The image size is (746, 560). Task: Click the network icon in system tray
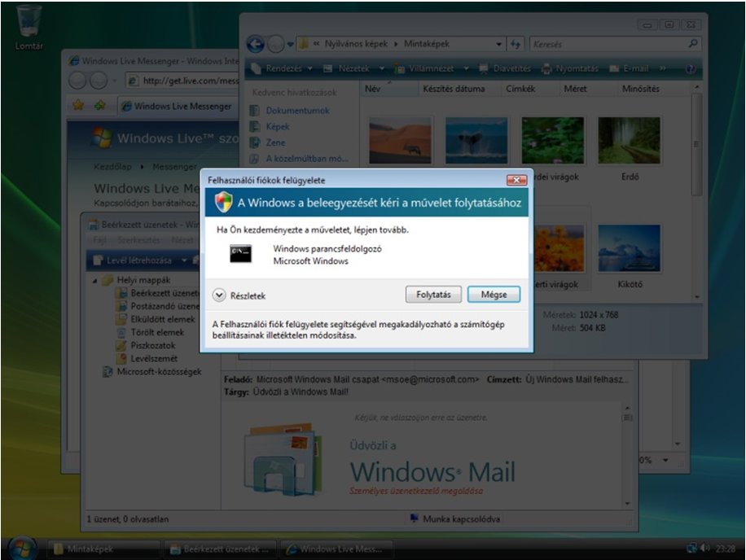click(691, 548)
